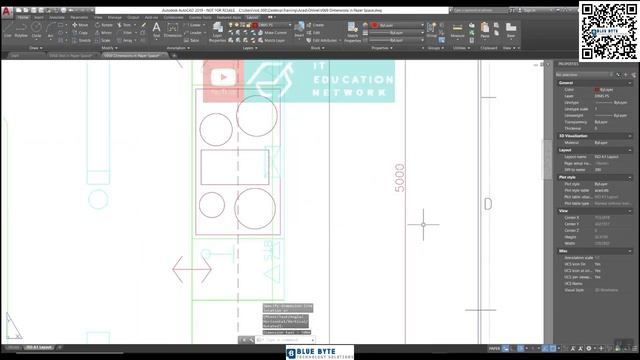Click the Measure utility tool
Viewport: 640px width, 360px height.
(x=458, y=31)
